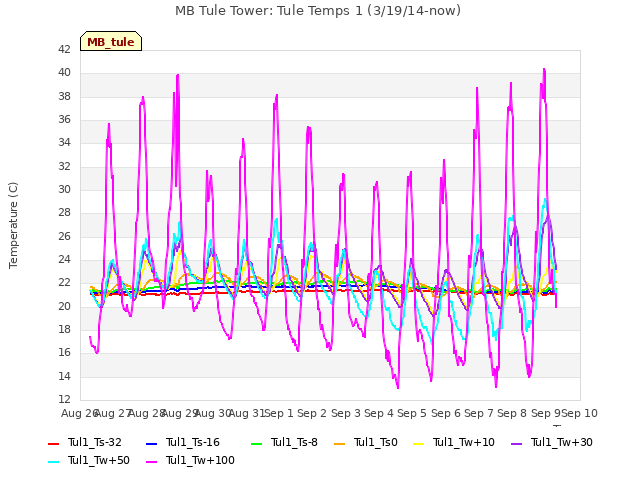The image size is (640, 480).
Task: Click the MB_tule label badge
Action: (x=111, y=41)
